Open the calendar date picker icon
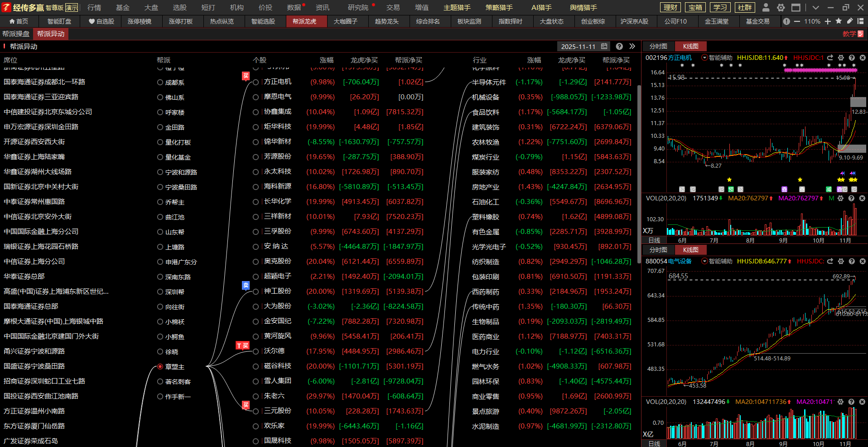The height and width of the screenshot is (447, 868). tap(604, 46)
